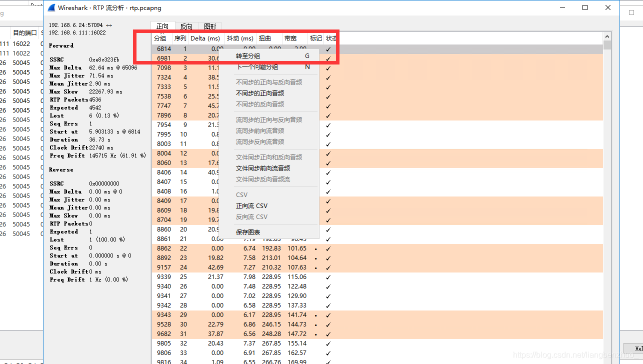The height and width of the screenshot is (364, 643).
Task: Open the 图形 tab
Action: (210, 26)
